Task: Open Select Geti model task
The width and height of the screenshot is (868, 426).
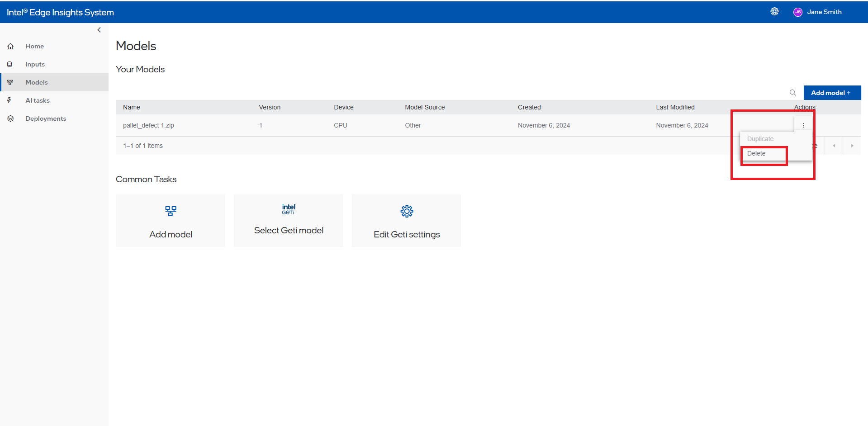Action: click(289, 221)
